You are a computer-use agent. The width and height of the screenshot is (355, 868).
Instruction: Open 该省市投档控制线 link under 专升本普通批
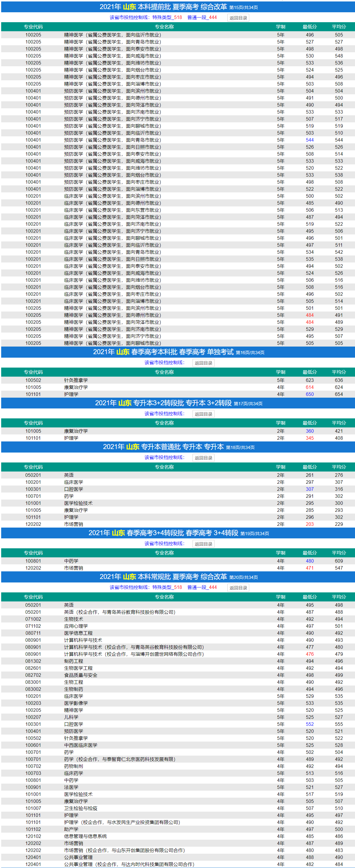[x=164, y=457]
